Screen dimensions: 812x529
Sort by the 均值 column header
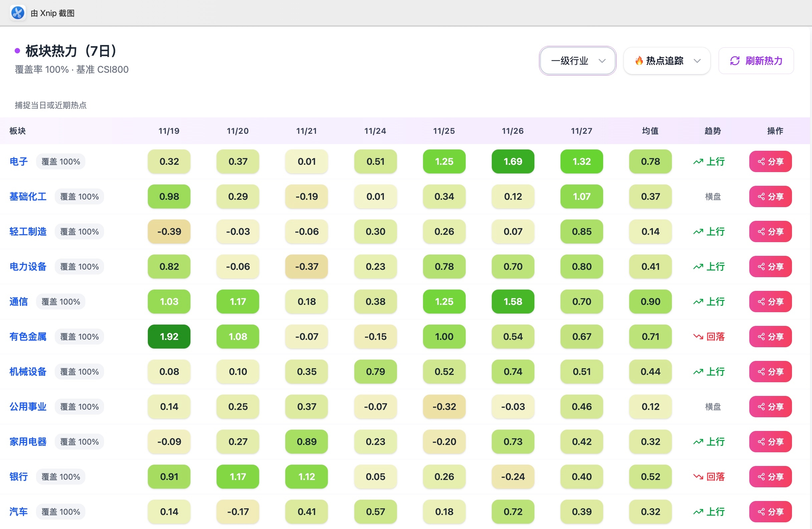tap(650, 131)
